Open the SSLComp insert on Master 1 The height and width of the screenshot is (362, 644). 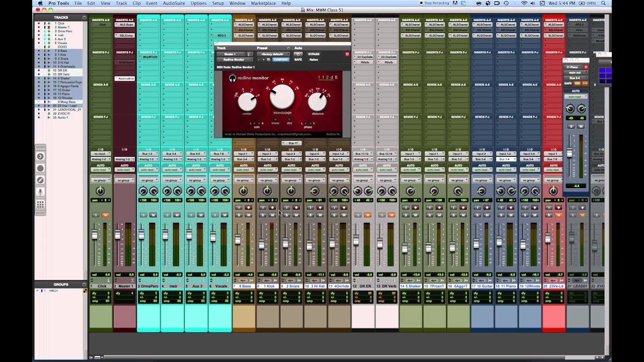pyautogui.click(x=125, y=35)
